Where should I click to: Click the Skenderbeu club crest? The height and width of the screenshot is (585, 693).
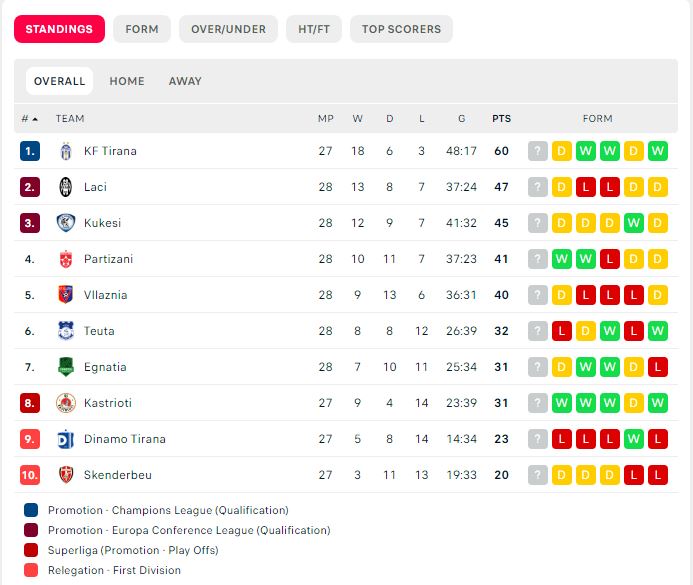click(66, 475)
